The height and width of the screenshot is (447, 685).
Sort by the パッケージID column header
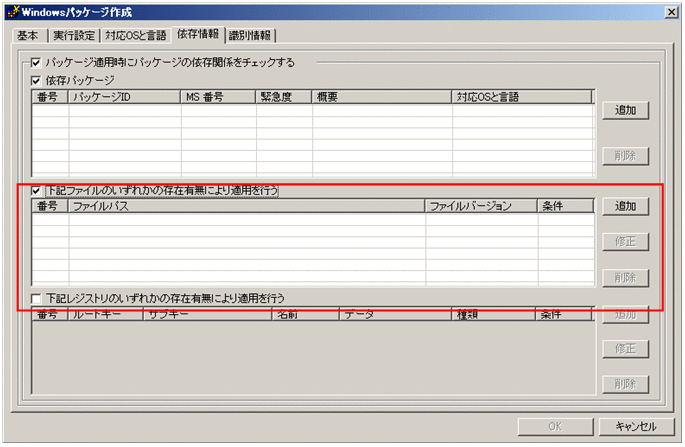(125, 98)
